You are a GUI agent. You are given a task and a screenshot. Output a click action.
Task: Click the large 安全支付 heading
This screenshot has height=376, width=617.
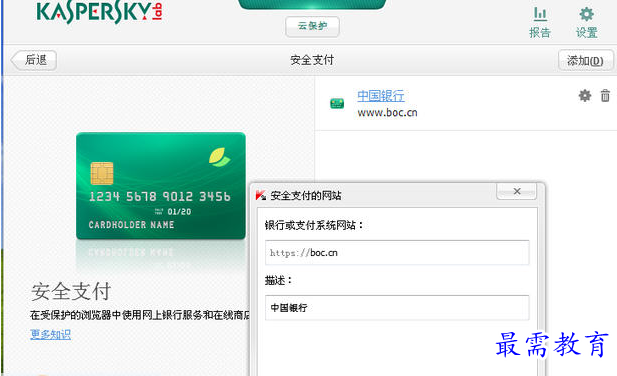point(71,291)
